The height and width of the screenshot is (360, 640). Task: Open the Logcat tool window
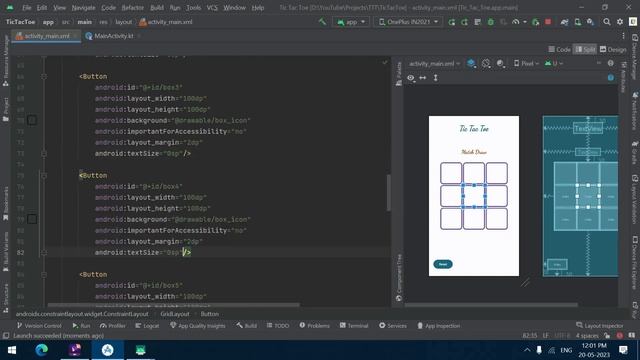(147, 326)
